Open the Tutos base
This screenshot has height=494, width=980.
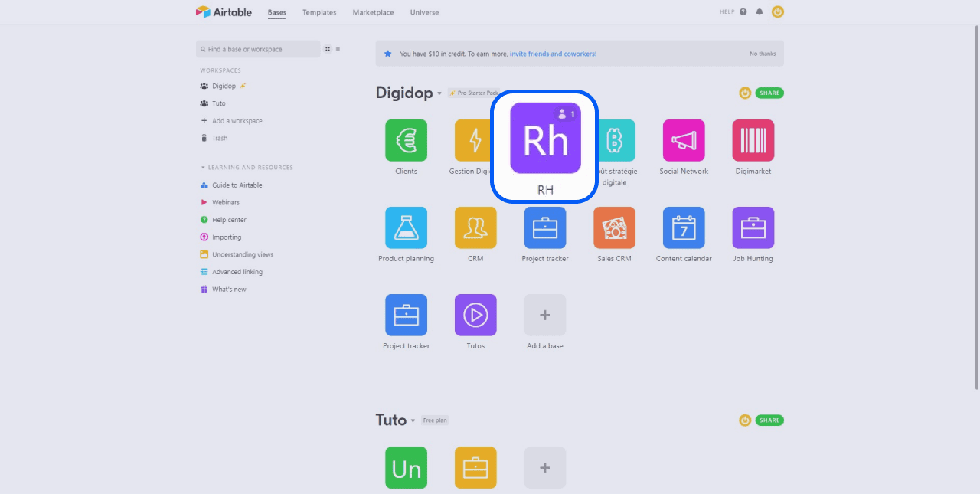475,315
